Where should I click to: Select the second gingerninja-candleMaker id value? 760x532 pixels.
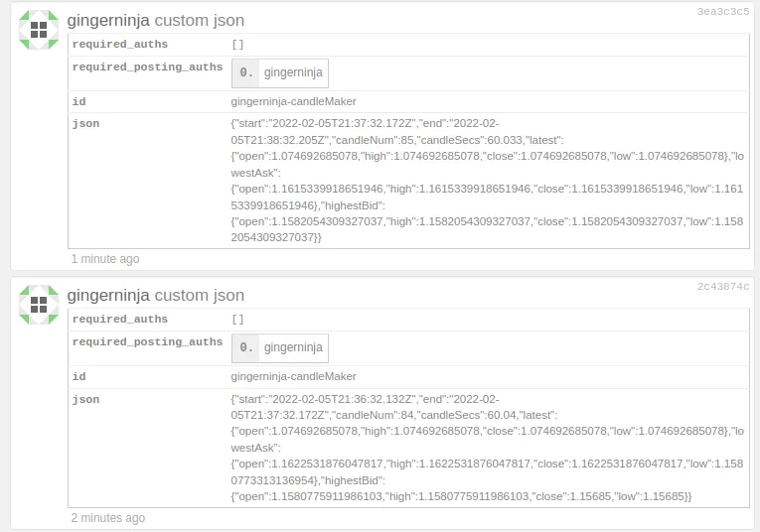[x=293, y=376]
